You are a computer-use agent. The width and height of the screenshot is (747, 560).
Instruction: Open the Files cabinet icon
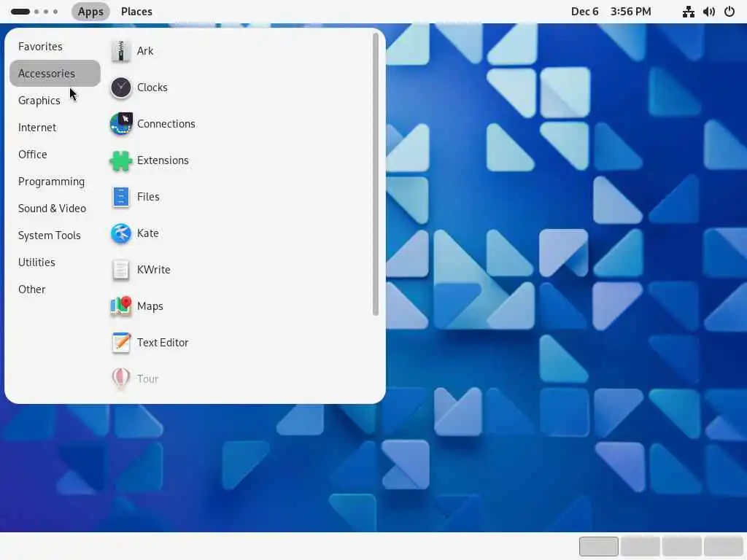121,197
